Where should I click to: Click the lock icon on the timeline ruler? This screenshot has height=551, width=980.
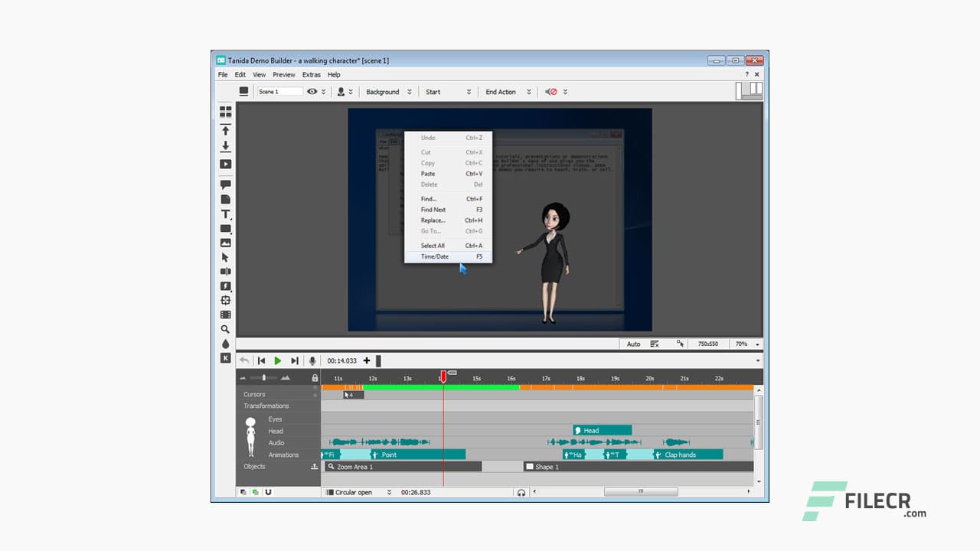(x=315, y=378)
